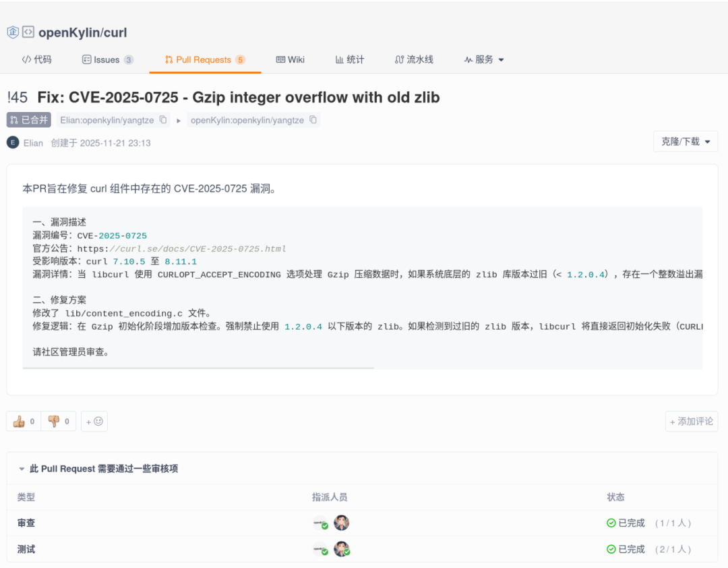
Task: Open the add emoji reaction picker
Action: pos(94,422)
